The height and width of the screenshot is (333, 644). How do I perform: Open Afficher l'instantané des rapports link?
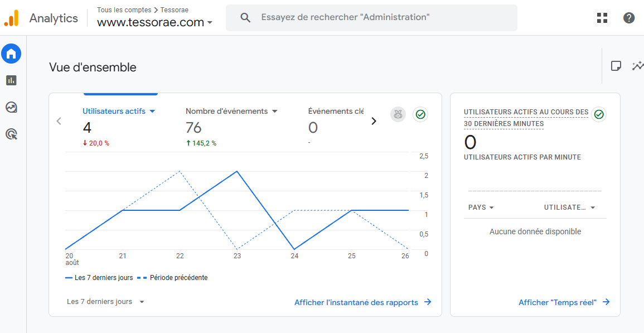(x=356, y=302)
